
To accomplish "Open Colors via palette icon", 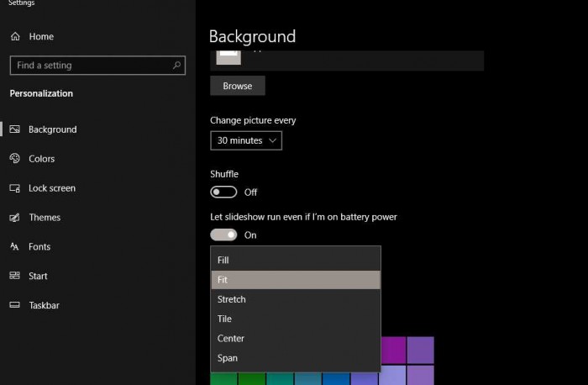I will pyautogui.click(x=14, y=159).
